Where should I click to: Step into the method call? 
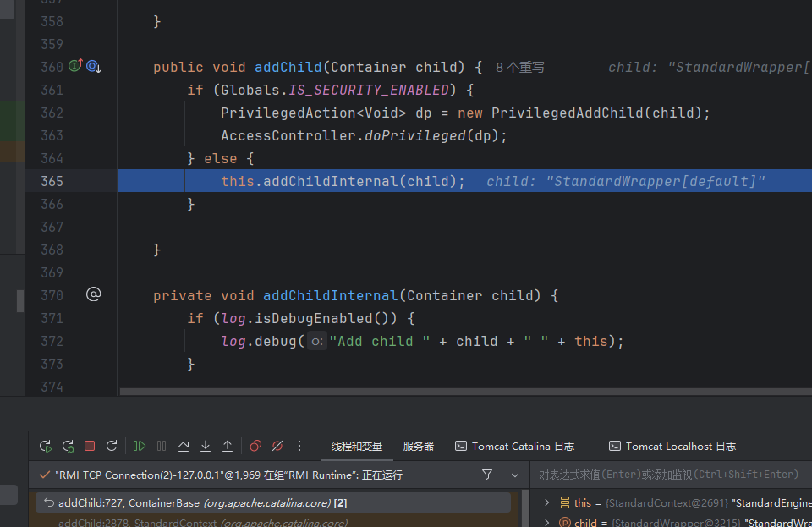coord(206,446)
